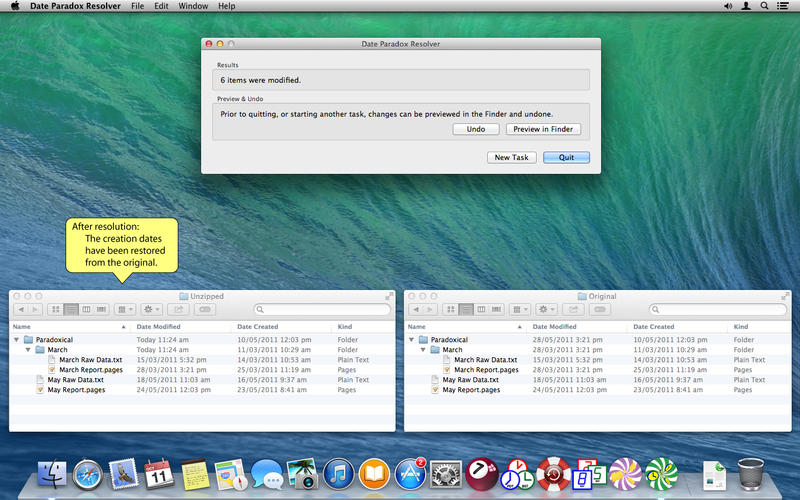Switch the Unzipped window to Cover Flow view

click(x=102, y=309)
